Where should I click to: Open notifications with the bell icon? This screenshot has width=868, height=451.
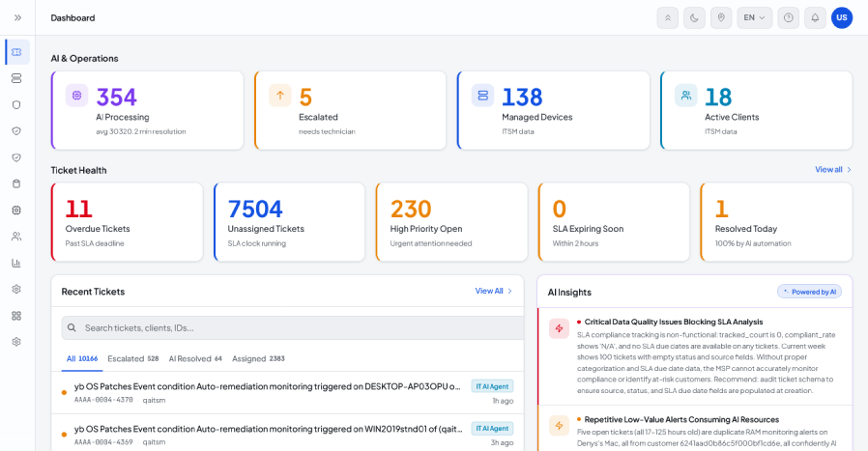click(x=816, y=17)
